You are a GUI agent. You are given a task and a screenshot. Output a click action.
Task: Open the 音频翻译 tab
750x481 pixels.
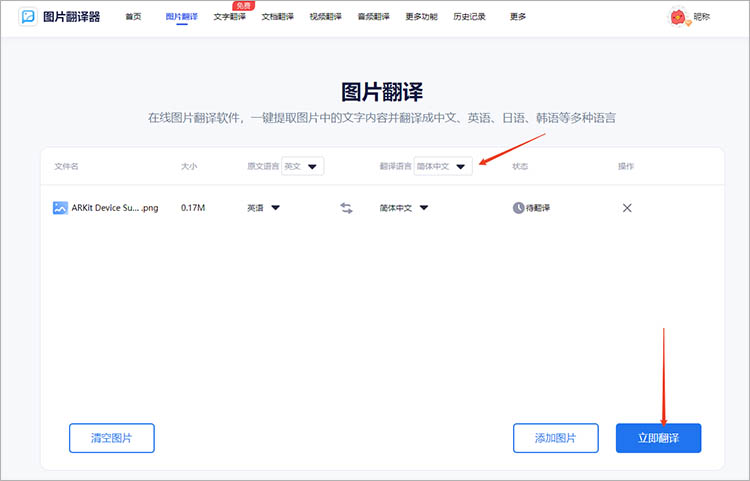[374, 17]
